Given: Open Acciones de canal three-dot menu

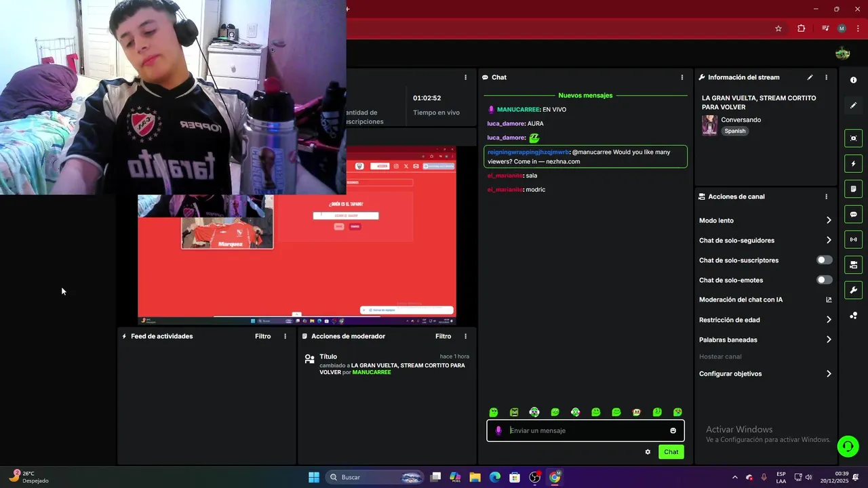Looking at the screenshot, I should (x=826, y=197).
